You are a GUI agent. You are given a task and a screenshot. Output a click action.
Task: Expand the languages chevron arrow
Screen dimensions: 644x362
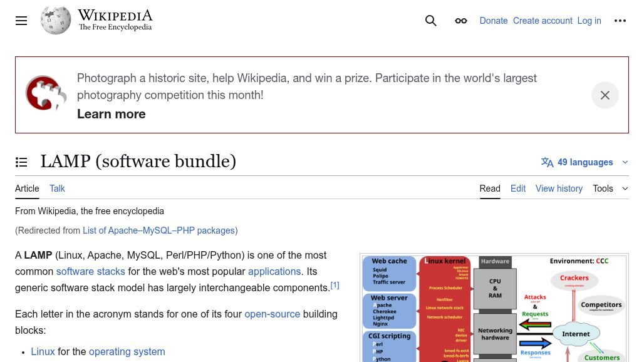[625, 162]
